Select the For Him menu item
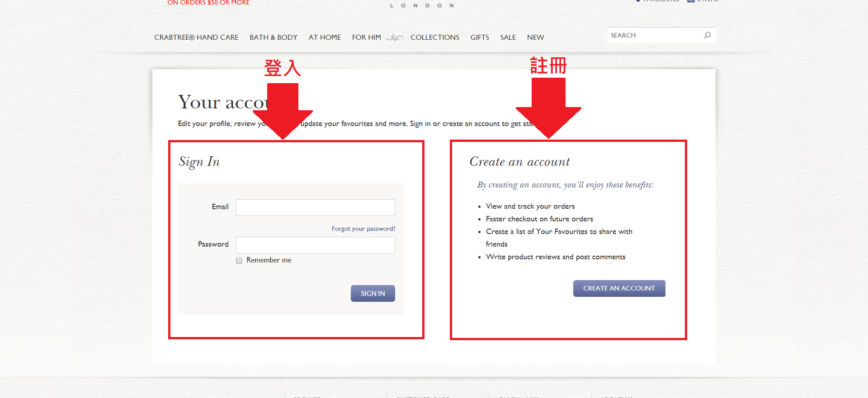868x398 pixels. 366,37
